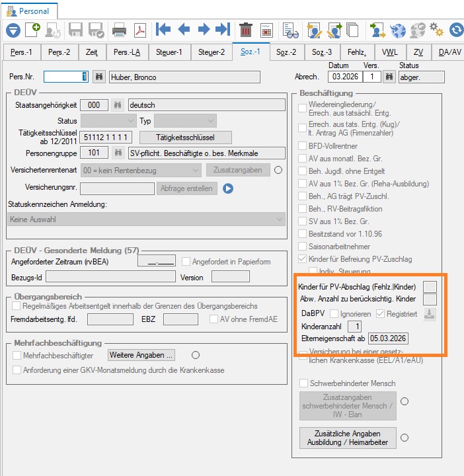Viewport: 464px width, 476px height.
Task: Open the Typ dropdown in DEÜV
Action: point(186,121)
